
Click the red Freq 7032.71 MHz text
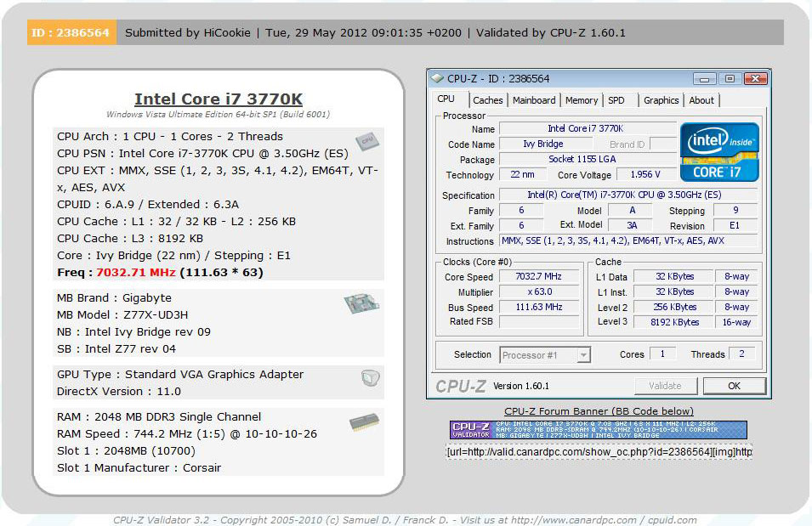pyautogui.click(x=136, y=272)
